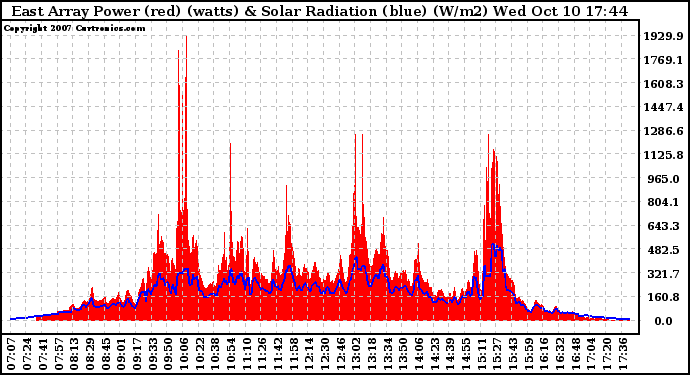Click the 12:30 time label
This screenshot has width=690, height=375.
point(325,354)
